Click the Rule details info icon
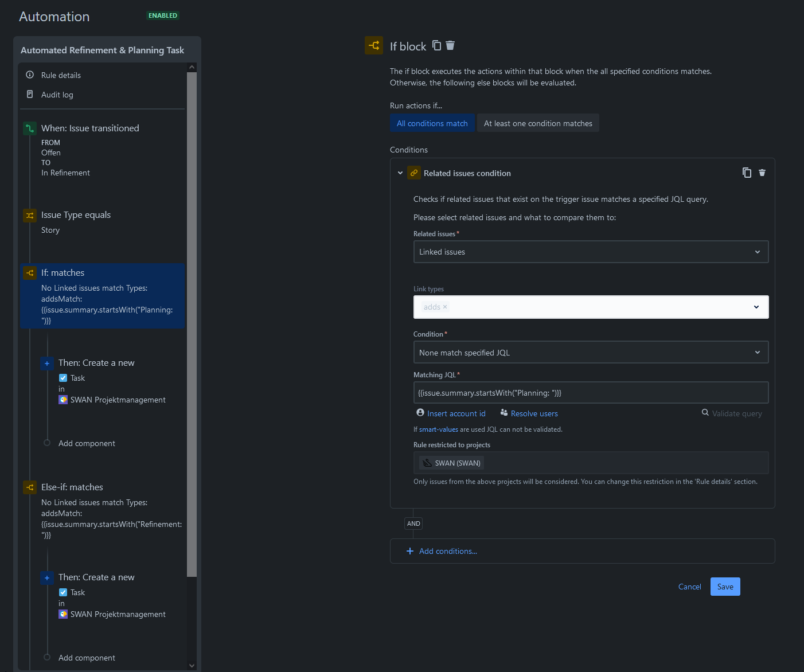The image size is (804, 672). pos(30,75)
